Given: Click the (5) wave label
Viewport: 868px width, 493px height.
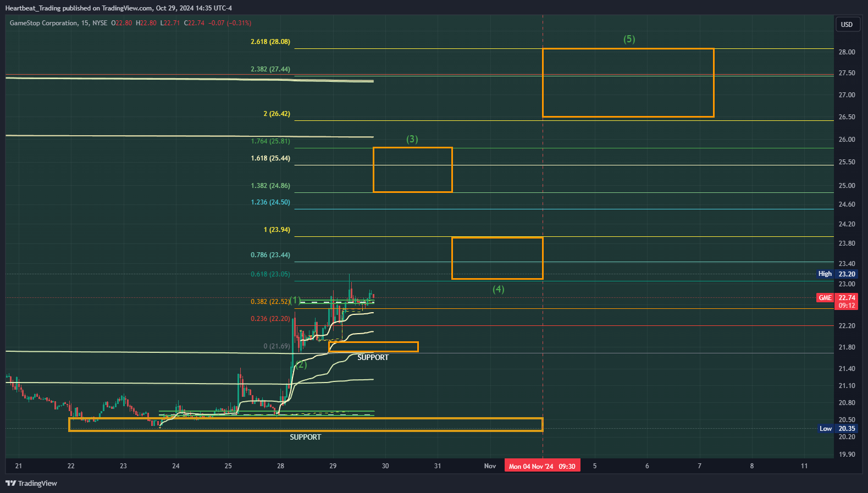Looking at the screenshot, I should click(629, 39).
